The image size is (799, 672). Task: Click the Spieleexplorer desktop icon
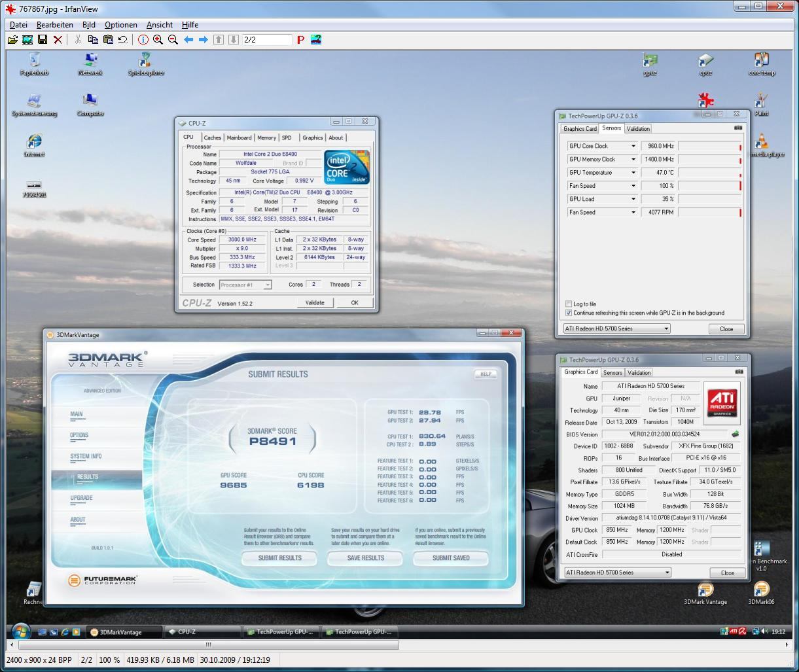click(145, 64)
